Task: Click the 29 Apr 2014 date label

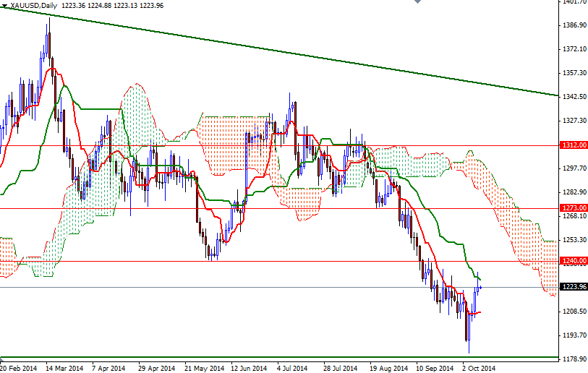Action: [157, 368]
